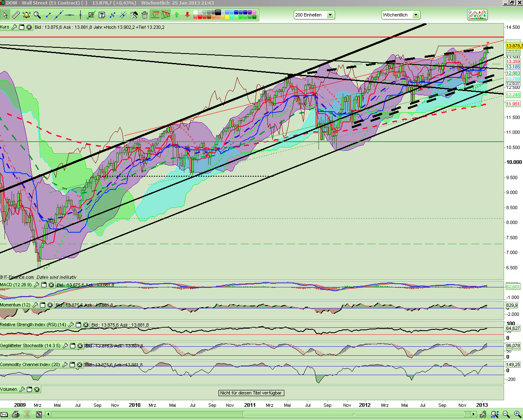Click the current price label 13.878,7
Image resolution: width=523 pixels, height=420 pixels.
coord(514,46)
